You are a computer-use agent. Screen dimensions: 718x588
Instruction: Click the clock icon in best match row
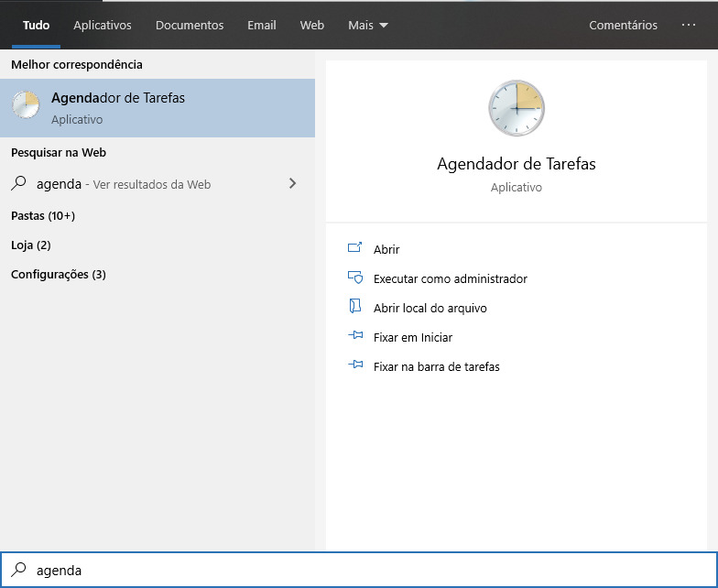point(26,104)
